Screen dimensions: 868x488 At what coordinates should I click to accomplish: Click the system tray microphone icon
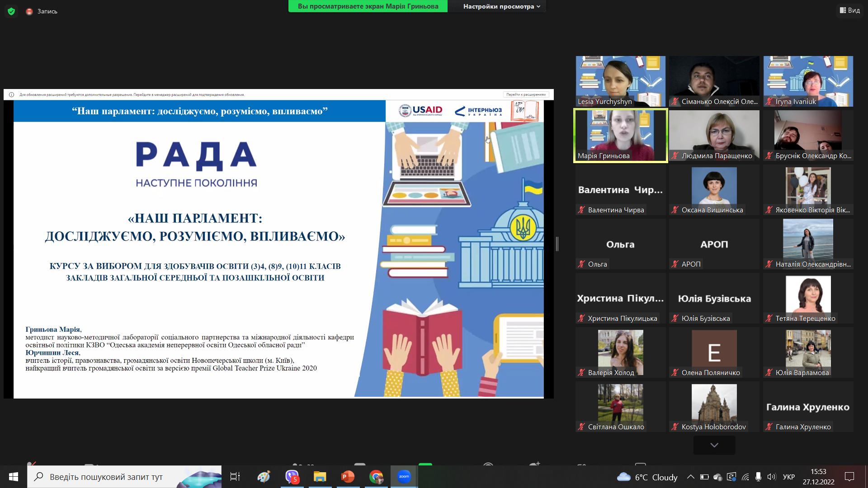(x=758, y=477)
